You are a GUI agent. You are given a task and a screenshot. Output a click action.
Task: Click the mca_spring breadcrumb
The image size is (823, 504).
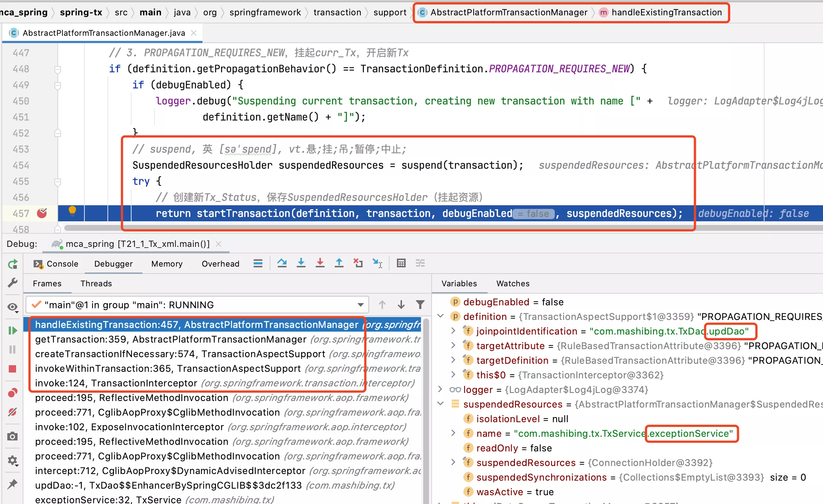(x=24, y=12)
